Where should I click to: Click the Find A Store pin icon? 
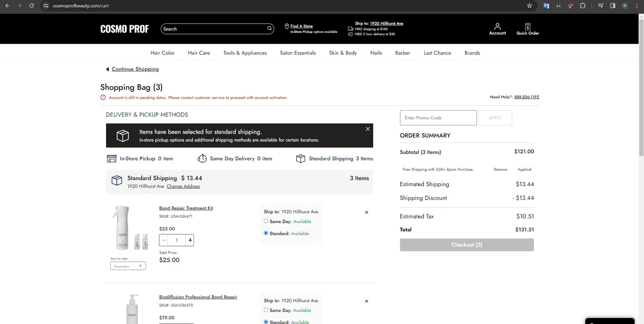[287, 27]
